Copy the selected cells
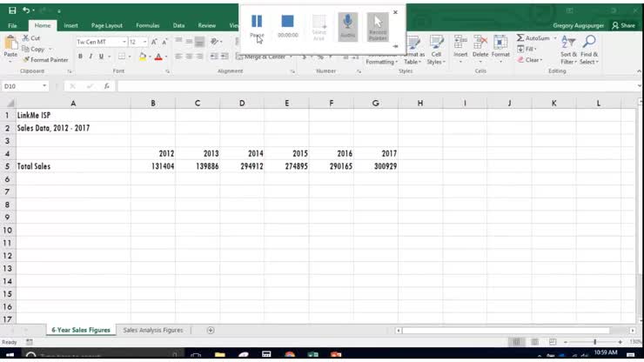The width and height of the screenshot is (644, 362). click(34, 49)
